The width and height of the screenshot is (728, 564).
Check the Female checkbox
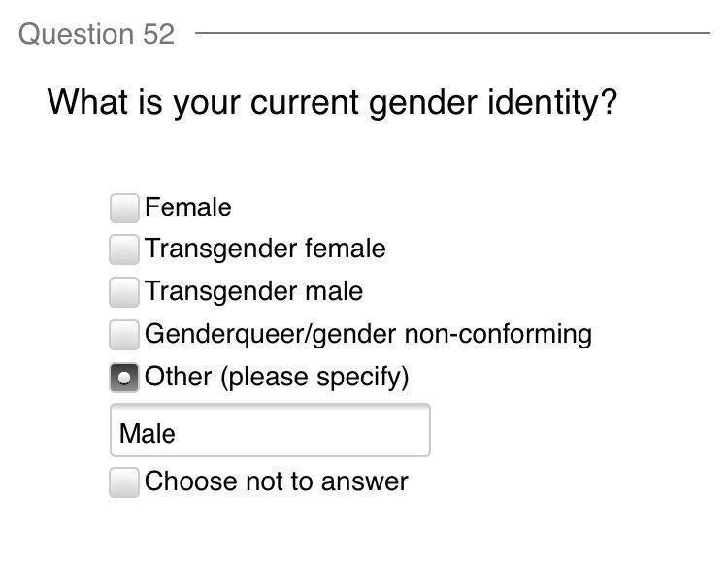click(x=124, y=208)
